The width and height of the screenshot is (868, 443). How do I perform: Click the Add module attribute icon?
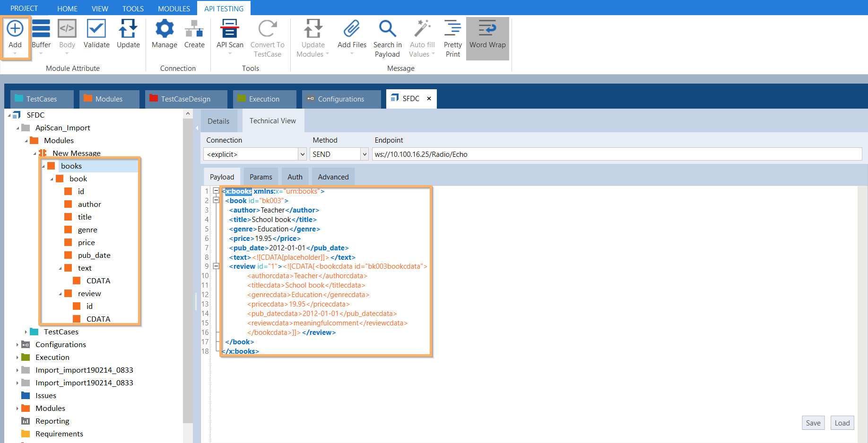click(x=15, y=29)
